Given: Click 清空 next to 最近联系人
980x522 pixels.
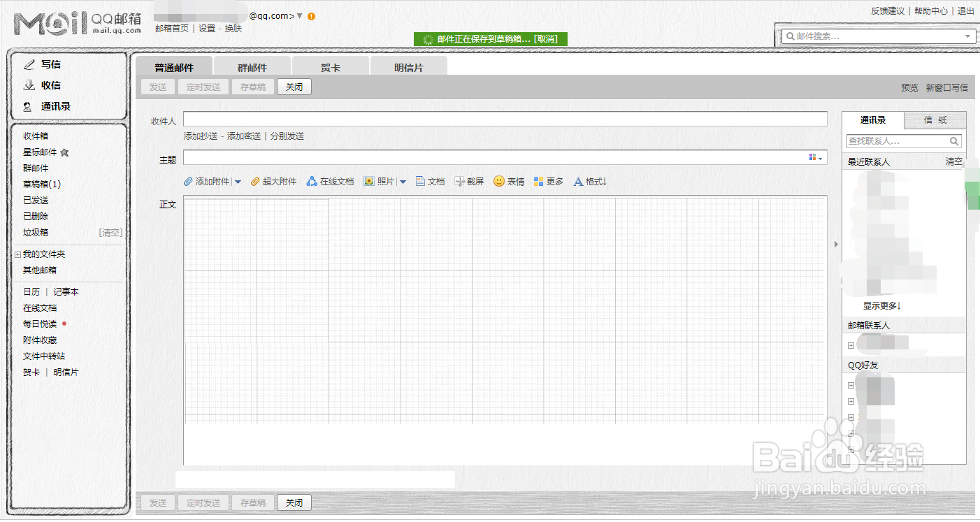Looking at the screenshot, I should (954, 162).
